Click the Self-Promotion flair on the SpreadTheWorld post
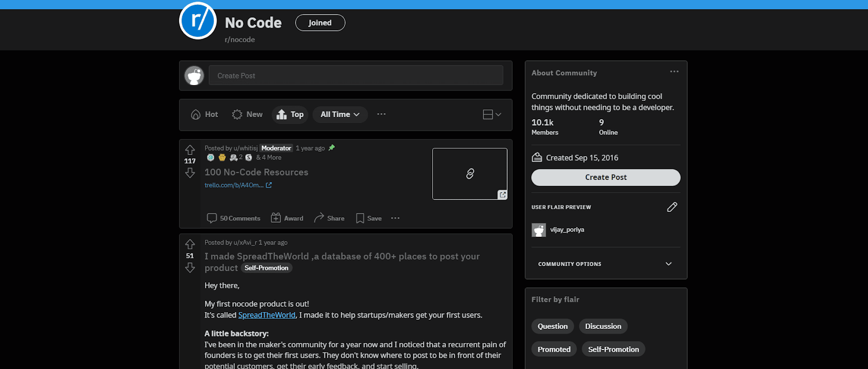This screenshot has width=868, height=369. [266, 268]
